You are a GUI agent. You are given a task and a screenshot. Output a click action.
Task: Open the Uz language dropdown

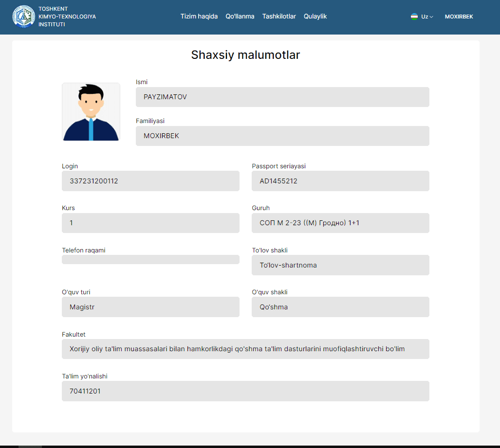click(426, 17)
